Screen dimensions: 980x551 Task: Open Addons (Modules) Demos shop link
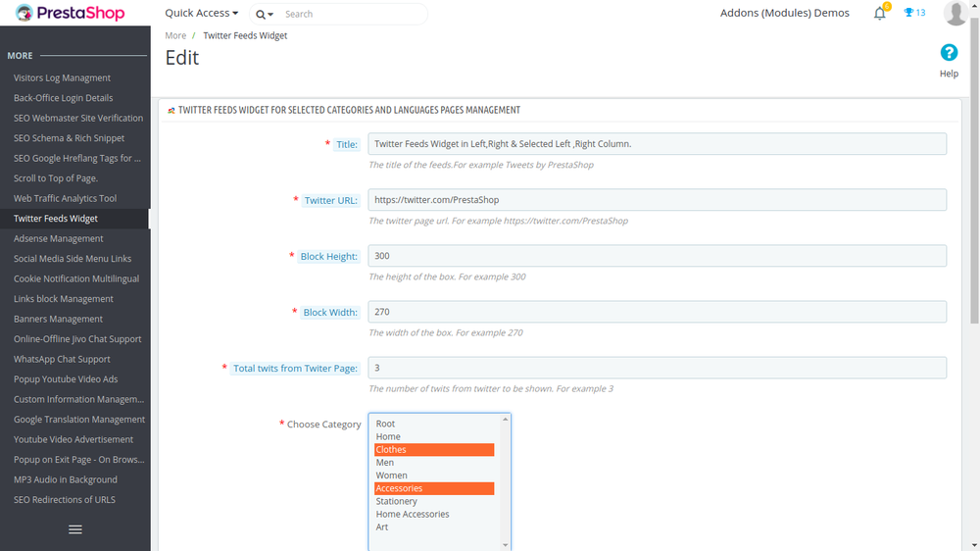pos(784,13)
